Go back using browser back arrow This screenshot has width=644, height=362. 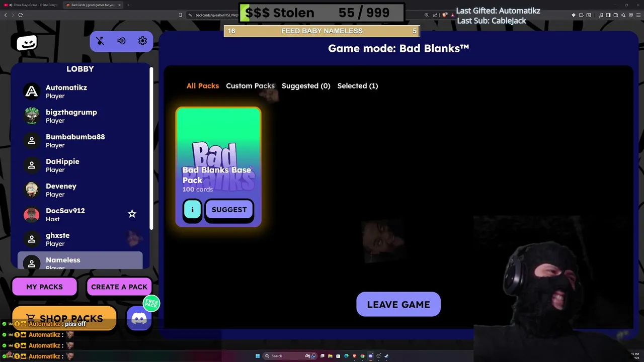[6, 15]
